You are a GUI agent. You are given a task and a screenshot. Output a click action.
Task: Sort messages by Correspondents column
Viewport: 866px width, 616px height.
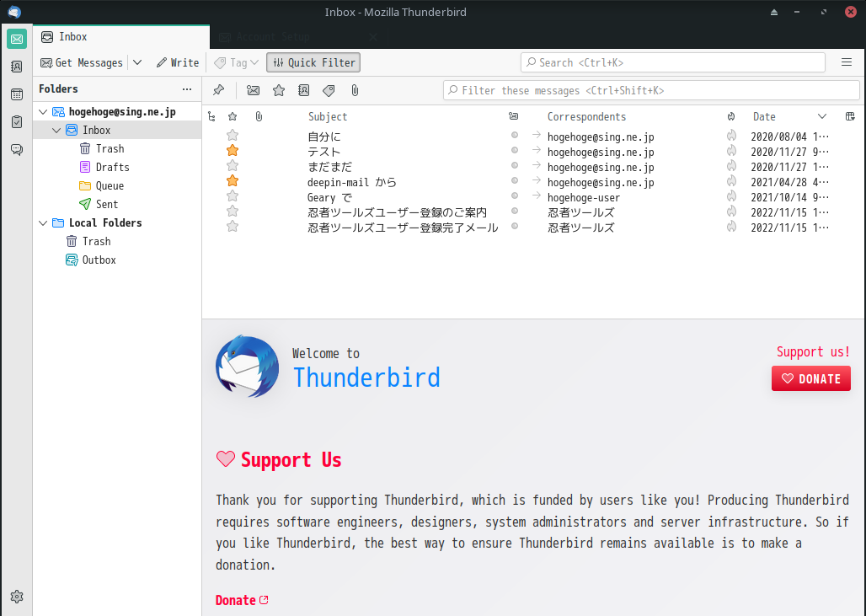[x=586, y=116]
